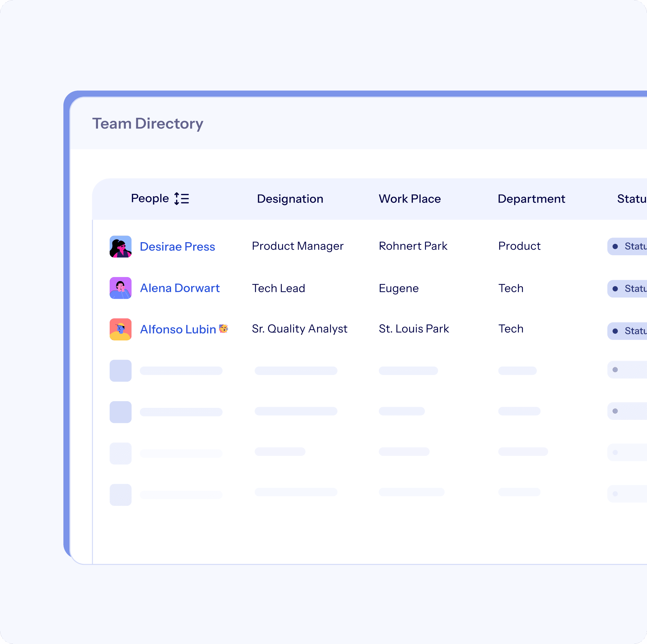Click the People sort icon
The width and height of the screenshot is (647, 644).
point(181,199)
